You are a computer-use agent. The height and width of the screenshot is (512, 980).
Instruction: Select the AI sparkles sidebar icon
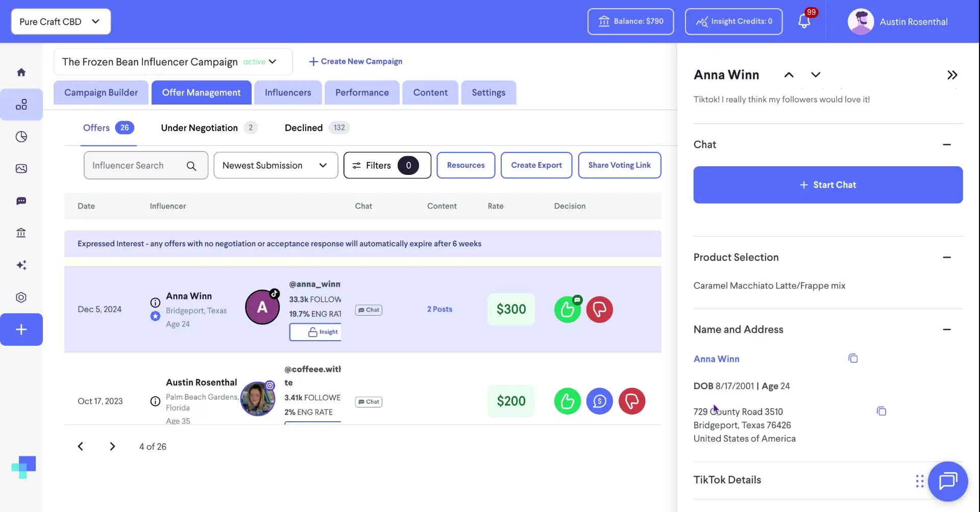21,265
